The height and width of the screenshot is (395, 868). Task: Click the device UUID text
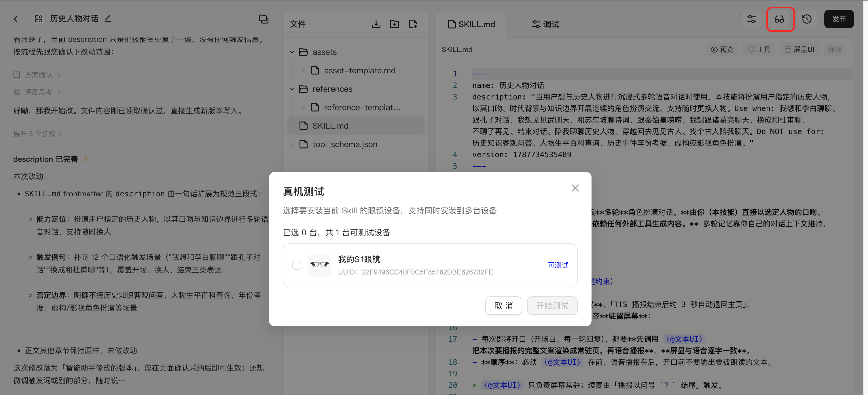pos(416,272)
